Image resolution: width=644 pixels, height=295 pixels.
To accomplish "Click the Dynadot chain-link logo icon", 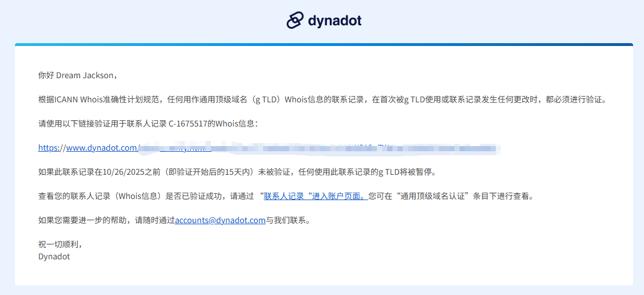I will [x=295, y=21].
